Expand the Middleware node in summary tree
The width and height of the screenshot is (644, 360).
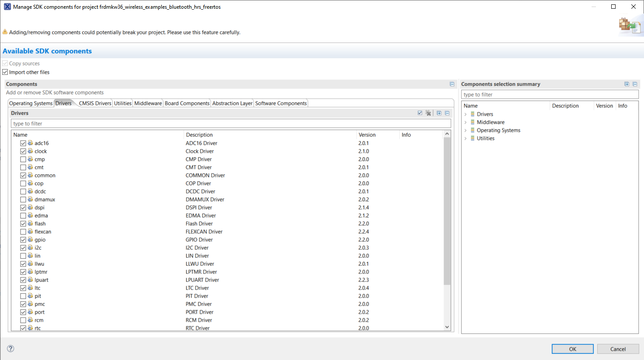pos(466,122)
